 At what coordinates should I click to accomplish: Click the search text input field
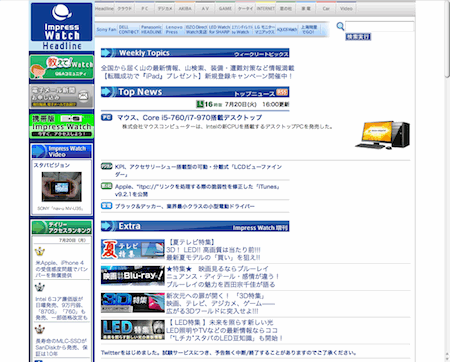pyautogui.click(x=380, y=26)
